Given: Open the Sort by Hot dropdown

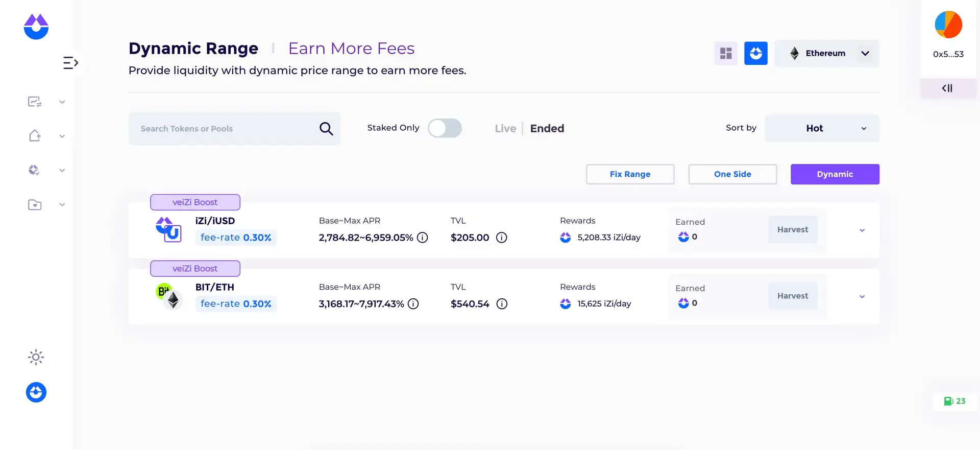Looking at the screenshot, I should pos(822,128).
